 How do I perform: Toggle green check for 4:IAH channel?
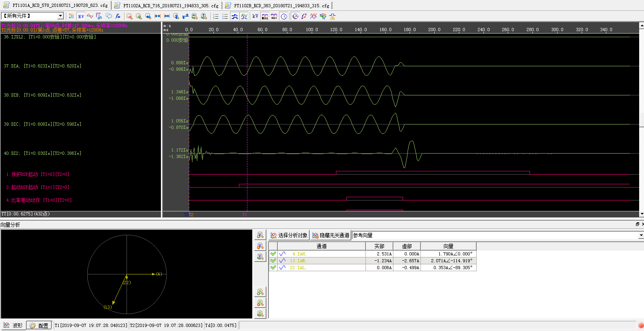coord(273,254)
